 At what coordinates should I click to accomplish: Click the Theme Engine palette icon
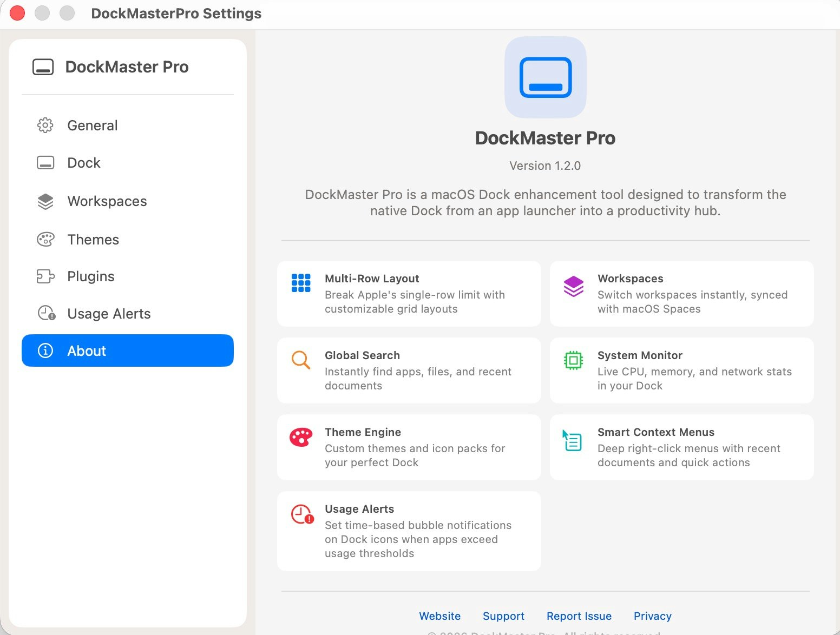tap(301, 436)
